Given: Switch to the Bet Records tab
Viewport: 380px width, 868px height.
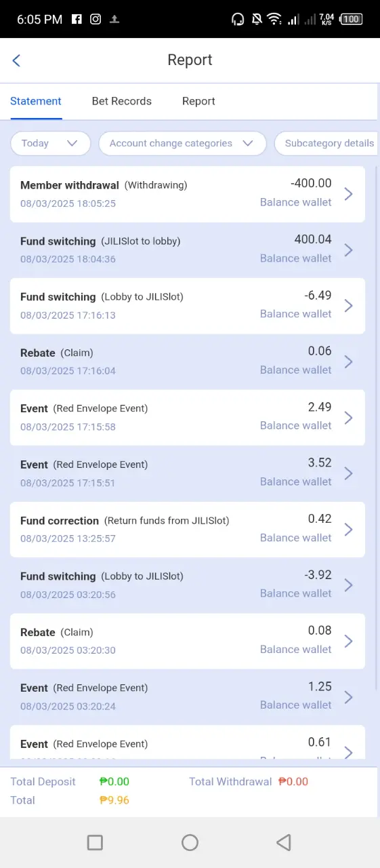Looking at the screenshot, I should click(122, 101).
